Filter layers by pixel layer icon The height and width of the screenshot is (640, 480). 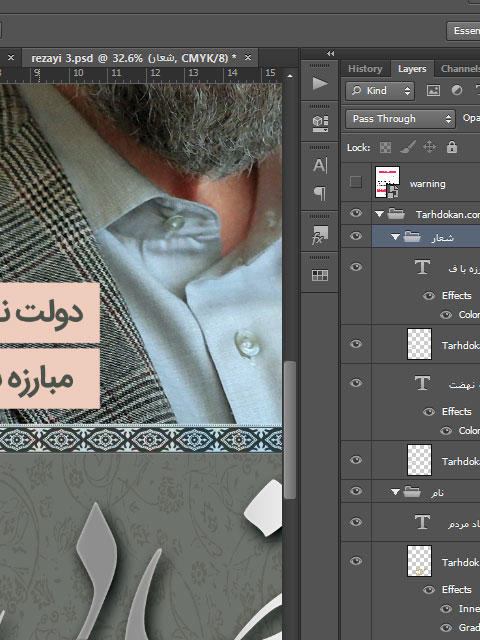[x=433, y=90]
